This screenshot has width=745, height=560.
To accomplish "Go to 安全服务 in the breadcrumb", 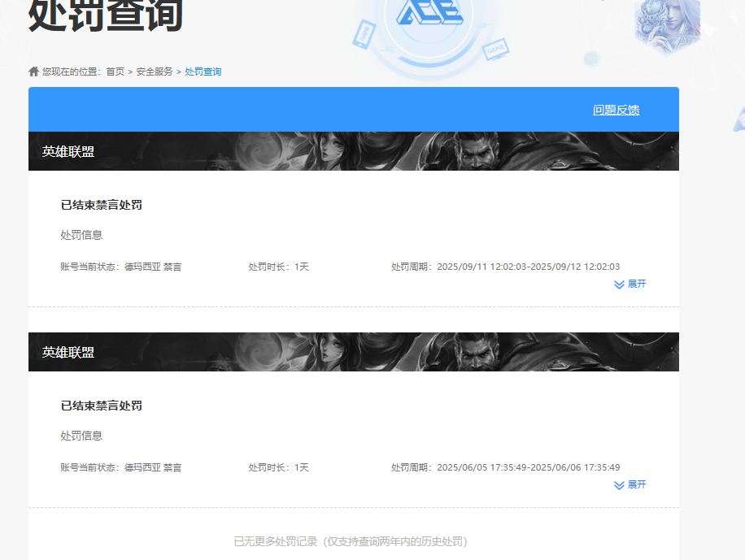I will 155,72.
